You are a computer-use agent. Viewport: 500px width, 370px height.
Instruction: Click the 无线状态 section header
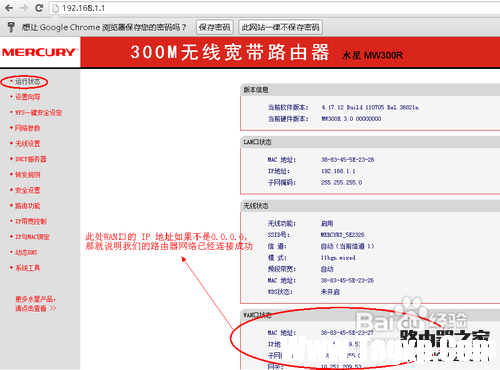(x=256, y=206)
